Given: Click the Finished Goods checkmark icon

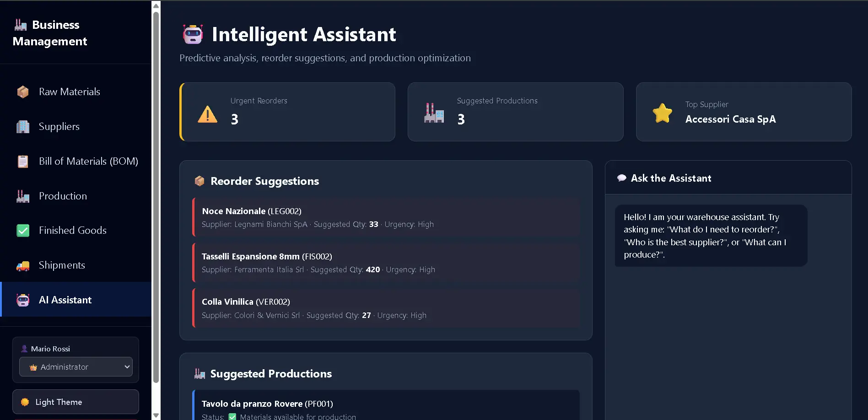Looking at the screenshot, I should pyautogui.click(x=23, y=231).
